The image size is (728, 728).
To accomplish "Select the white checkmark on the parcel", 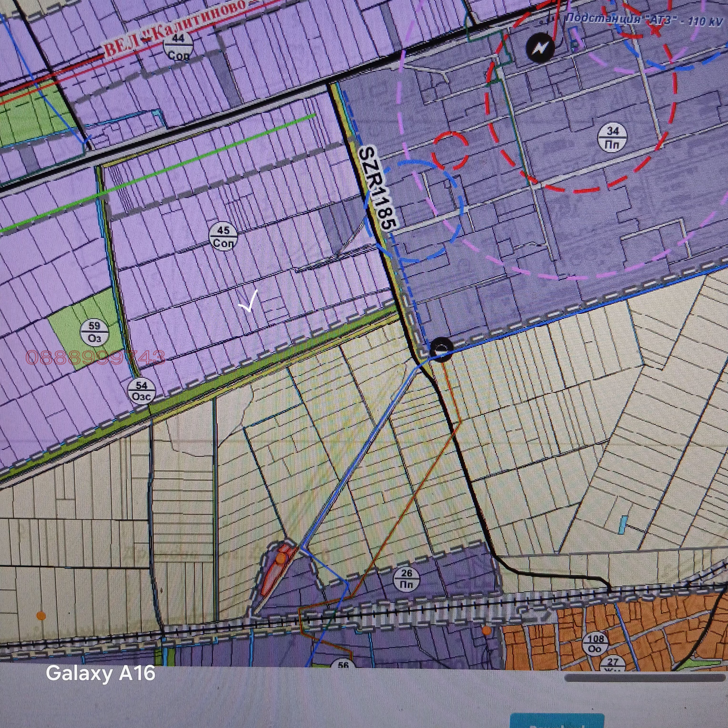I will click(x=249, y=301).
